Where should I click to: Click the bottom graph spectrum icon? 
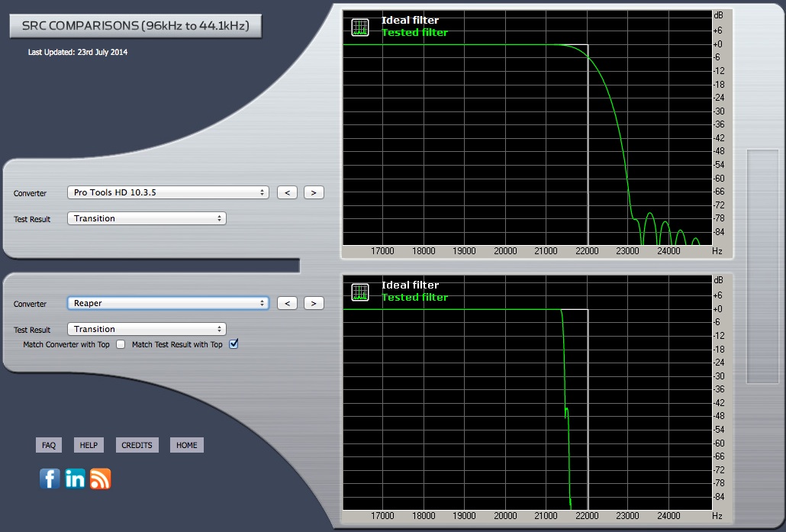[360, 292]
